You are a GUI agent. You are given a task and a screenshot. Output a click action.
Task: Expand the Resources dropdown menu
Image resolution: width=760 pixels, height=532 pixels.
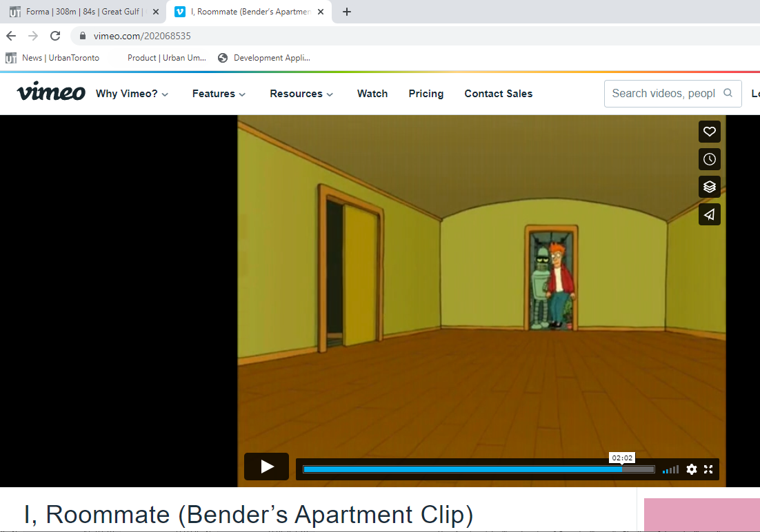[x=301, y=94]
